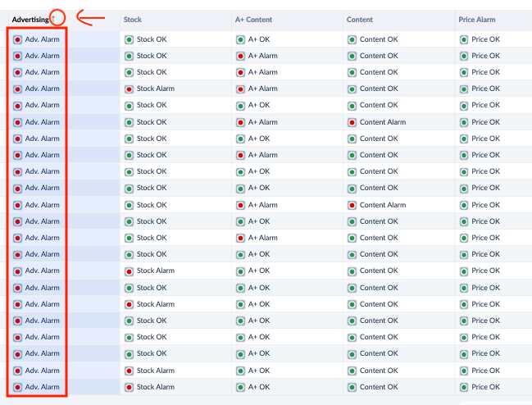Image resolution: width=532 pixels, height=405 pixels.
Task: Click Adv. Alarm in row with Stock Alarm and A+ Alarm
Action: click(x=42, y=89)
